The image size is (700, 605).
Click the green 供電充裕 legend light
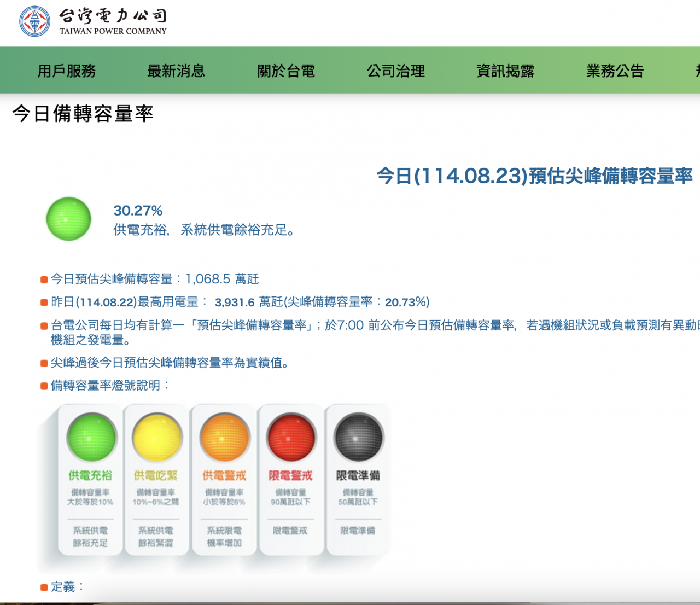click(x=91, y=438)
